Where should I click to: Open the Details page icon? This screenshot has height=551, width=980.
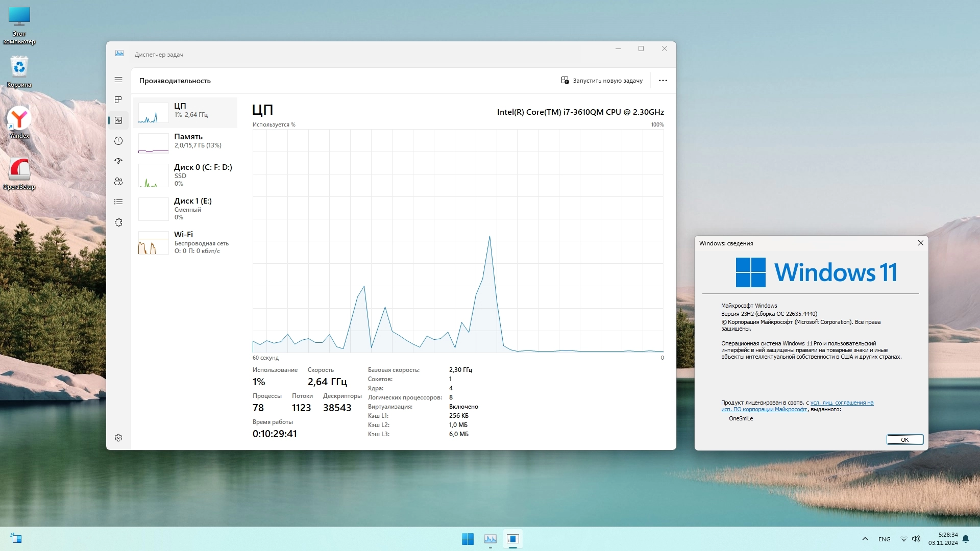point(118,202)
